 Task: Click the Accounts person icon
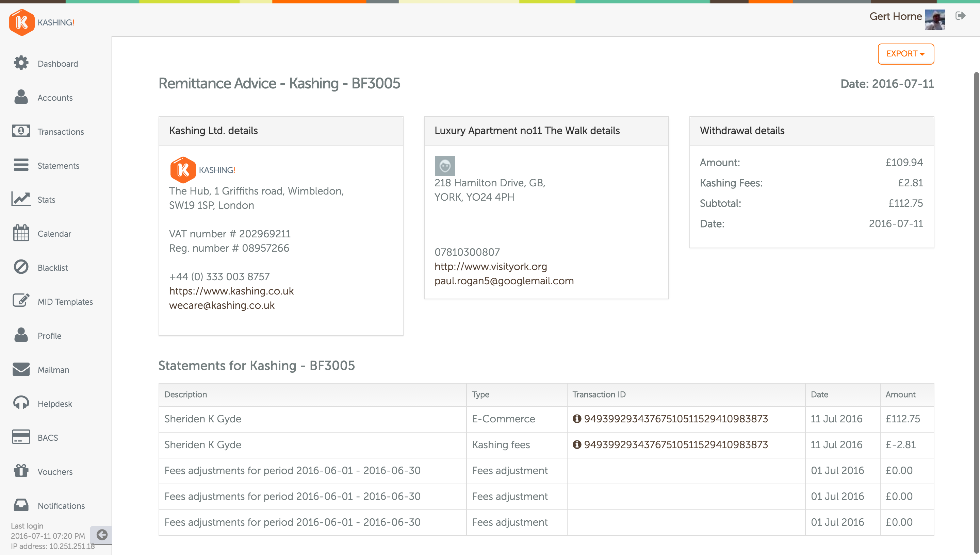(x=21, y=97)
